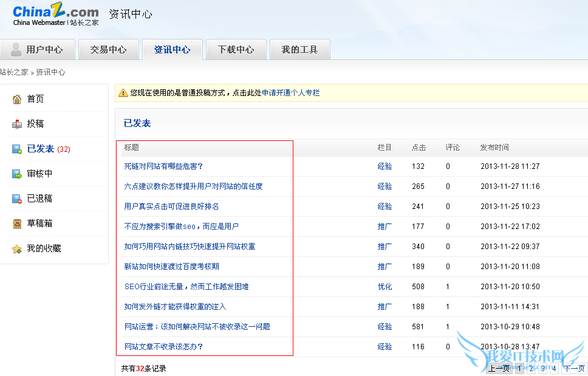Click the star icon beside 我的收藏

coord(17,248)
